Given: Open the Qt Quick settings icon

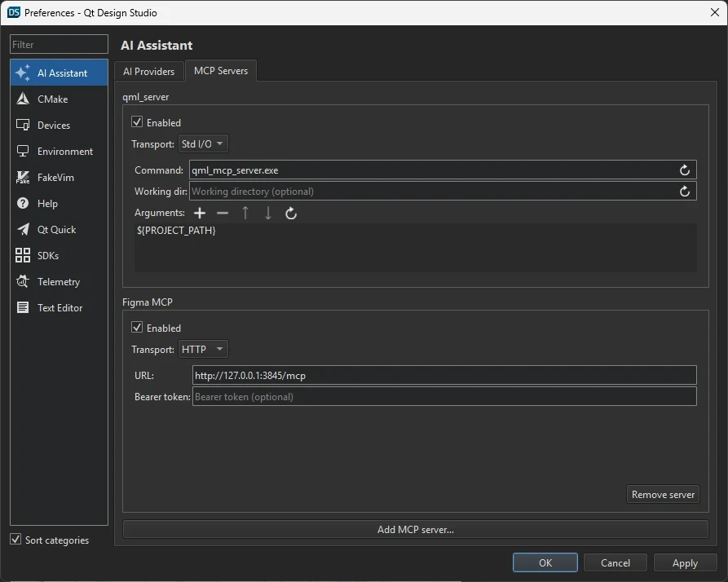Looking at the screenshot, I should [23, 229].
